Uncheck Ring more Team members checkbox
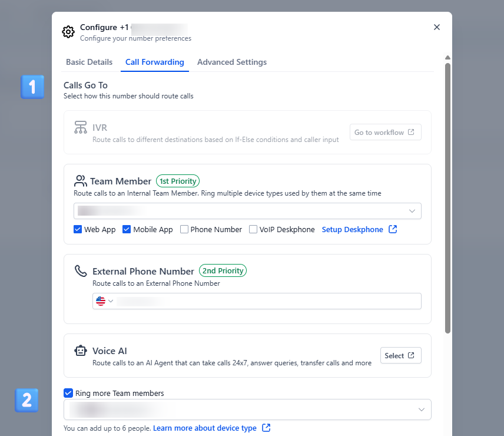Screen dimensions: 504x436 68,393
